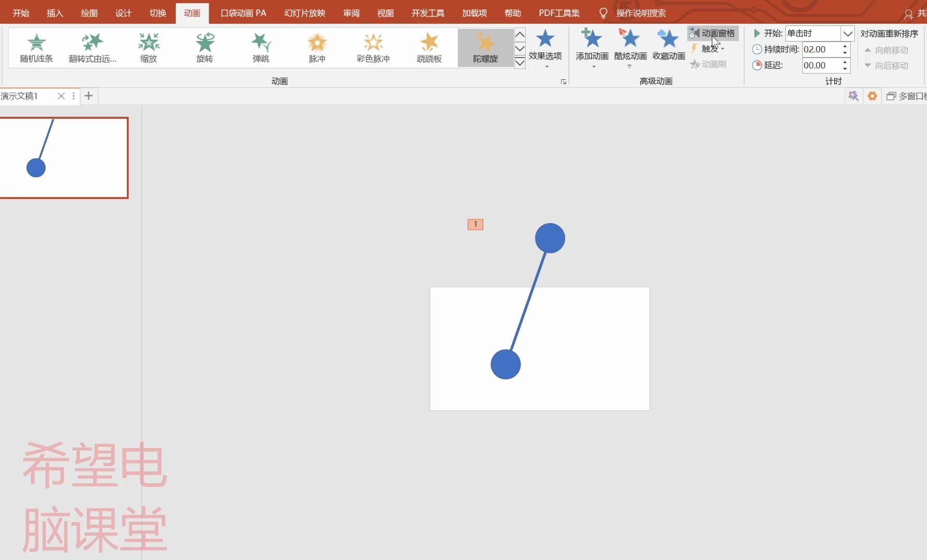
Task: Click the 收藏动画 button
Action: [x=669, y=46]
